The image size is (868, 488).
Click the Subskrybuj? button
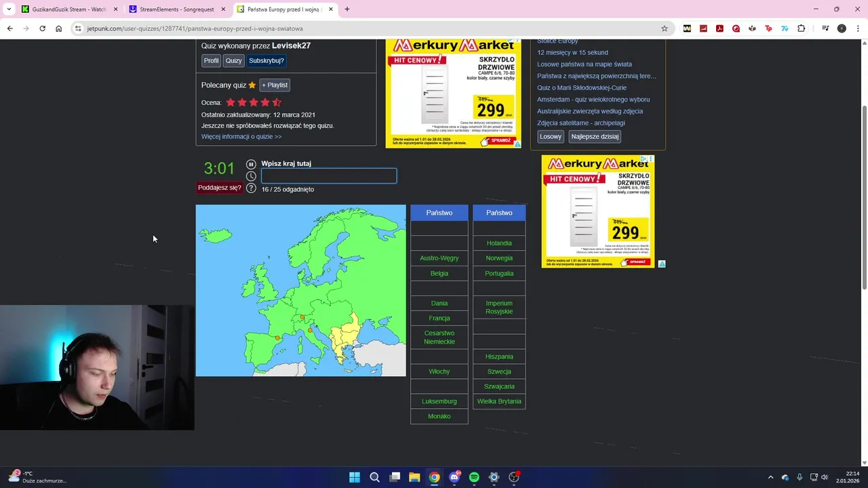267,60
